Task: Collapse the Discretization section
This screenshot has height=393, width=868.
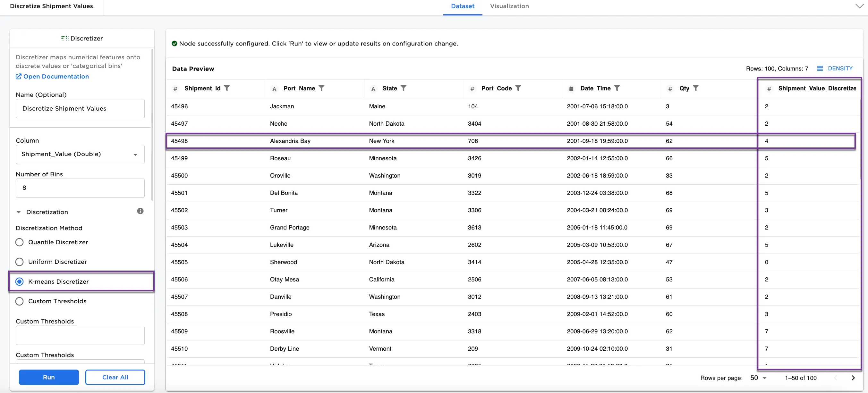Action: click(x=19, y=212)
